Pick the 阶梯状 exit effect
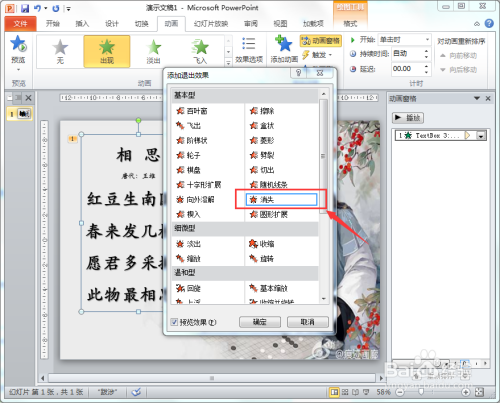 point(192,140)
